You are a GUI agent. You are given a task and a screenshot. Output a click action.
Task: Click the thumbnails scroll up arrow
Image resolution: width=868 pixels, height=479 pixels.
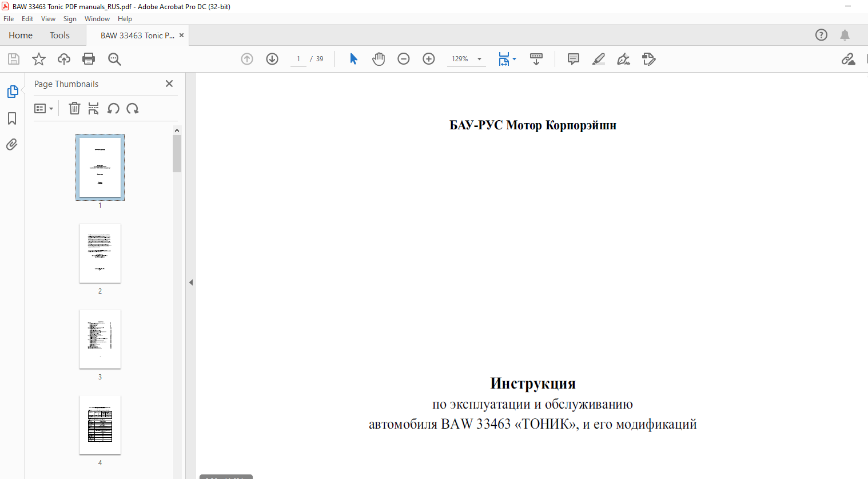(177, 130)
